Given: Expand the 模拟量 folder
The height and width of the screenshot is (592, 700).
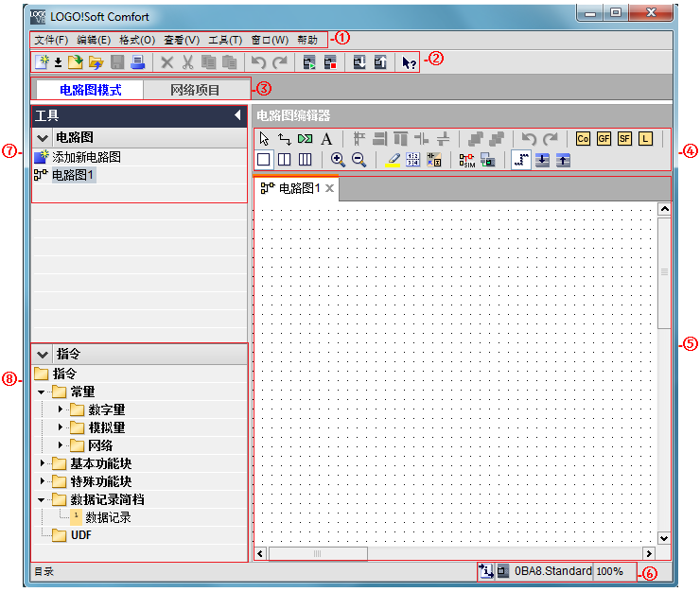Looking at the screenshot, I should tap(60, 427).
